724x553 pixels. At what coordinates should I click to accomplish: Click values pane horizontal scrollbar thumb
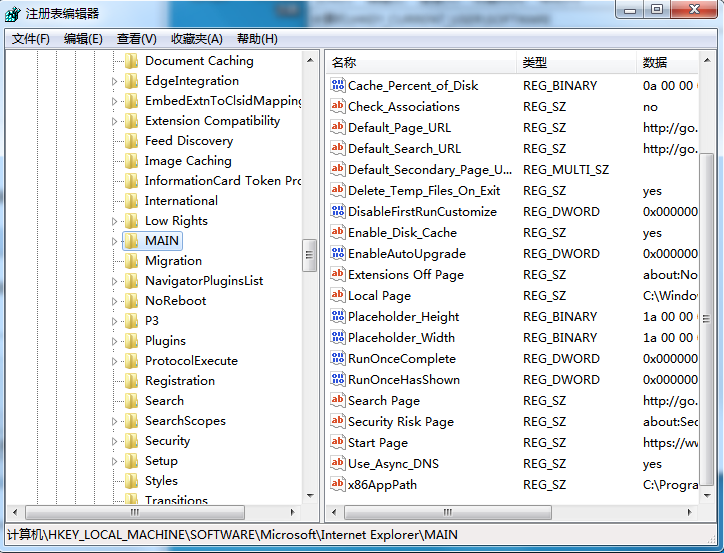(x=448, y=512)
